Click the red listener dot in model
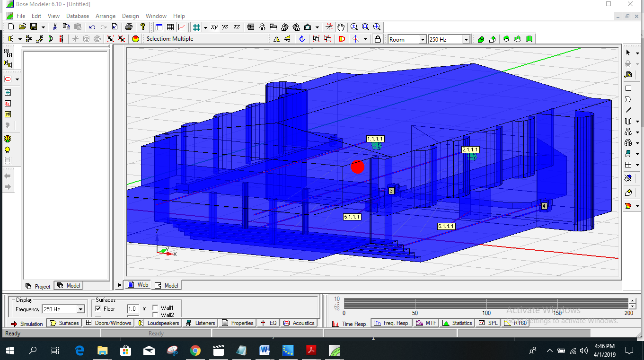The width and height of the screenshot is (644, 360). click(357, 167)
